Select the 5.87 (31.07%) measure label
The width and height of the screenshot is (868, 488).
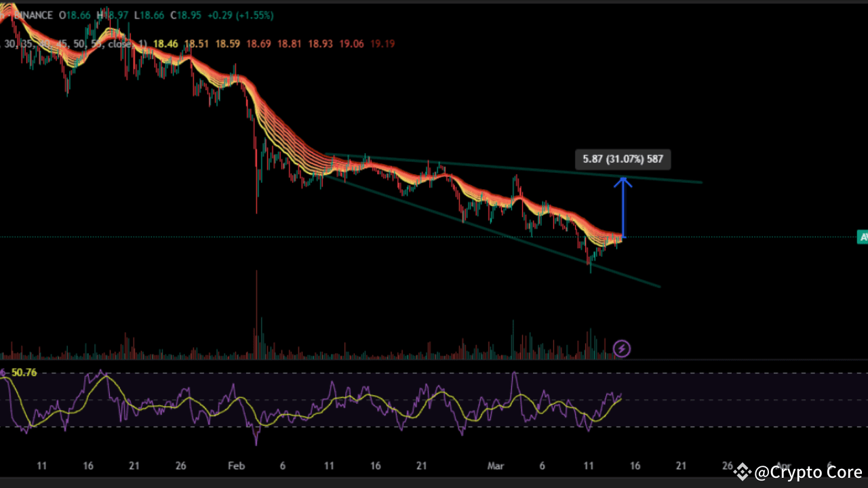tap(623, 159)
